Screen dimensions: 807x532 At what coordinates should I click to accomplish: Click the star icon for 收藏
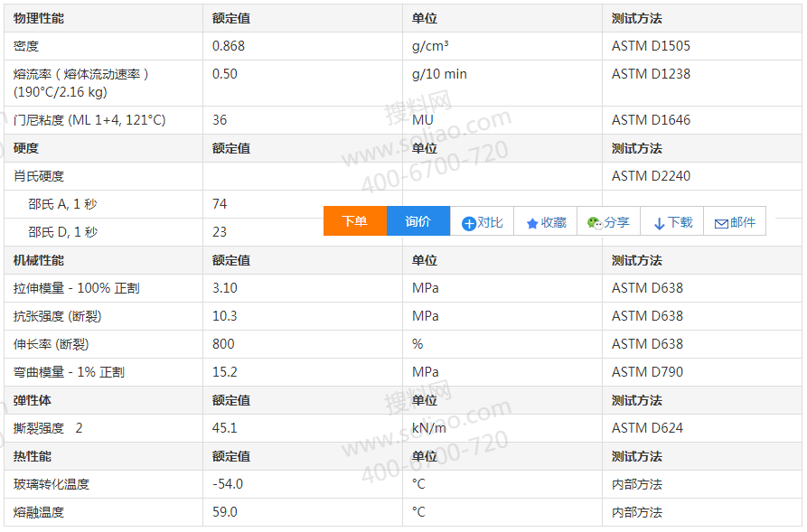532,223
